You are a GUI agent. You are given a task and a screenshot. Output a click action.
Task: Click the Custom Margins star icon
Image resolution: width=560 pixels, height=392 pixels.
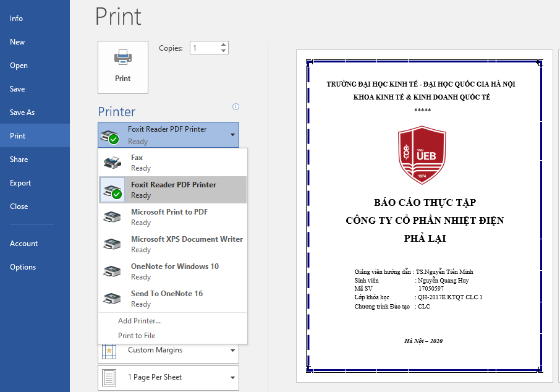[109, 351]
